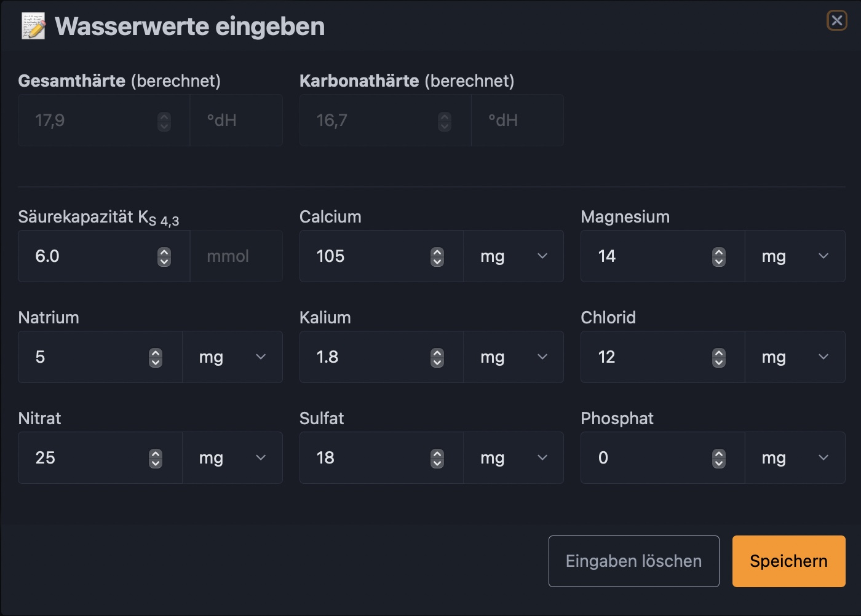Click the Calcium value stepper arrows
This screenshot has width=861, height=616.
[x=437, y=257]
